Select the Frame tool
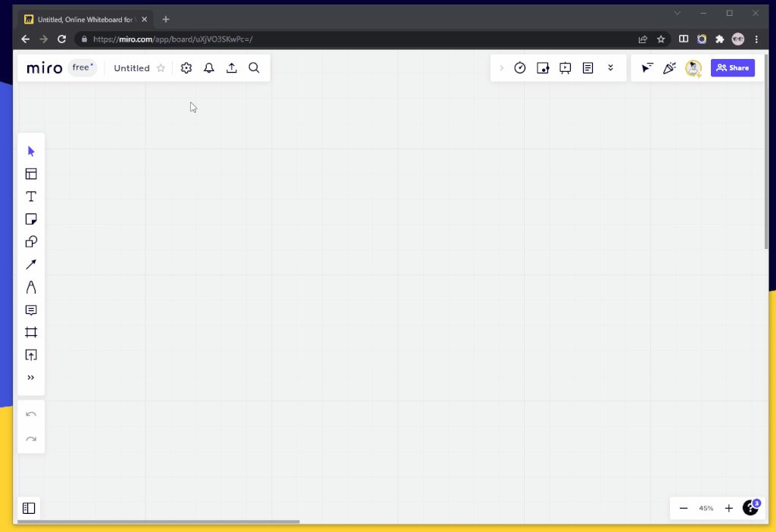This screenshot has height=532, width=776. 31,332
